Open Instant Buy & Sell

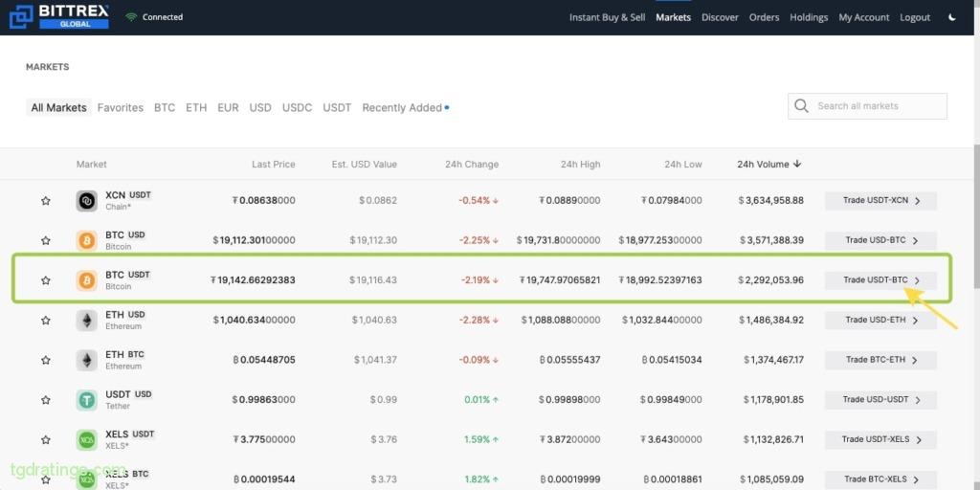607,17
